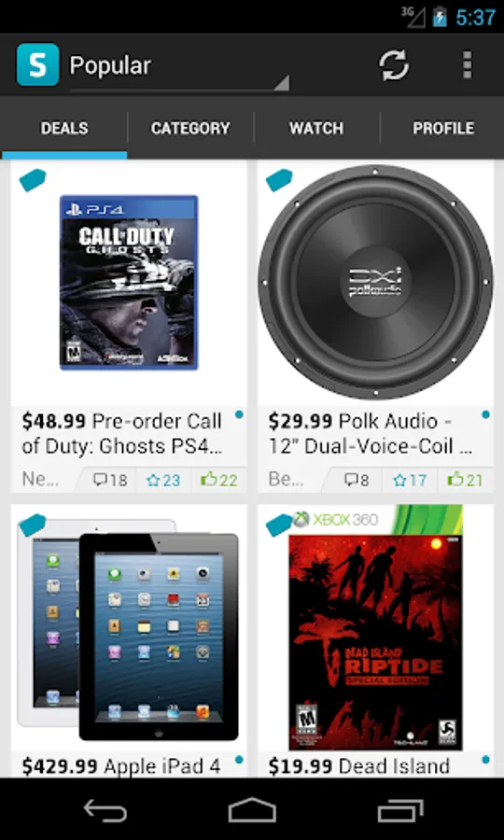The width and height of the screenshot is (504, 840).
Task: Select the Dead Island Riptide cover image
Action: (375, 627)
